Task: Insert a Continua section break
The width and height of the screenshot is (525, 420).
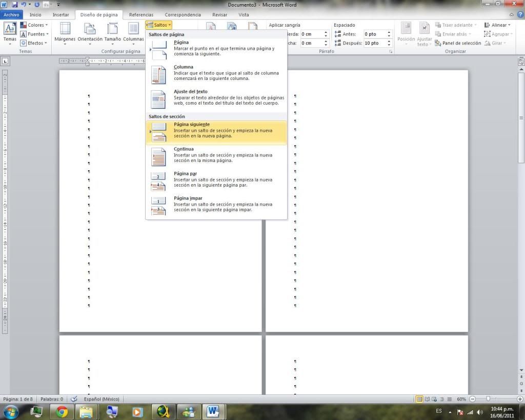Action: 216,157
